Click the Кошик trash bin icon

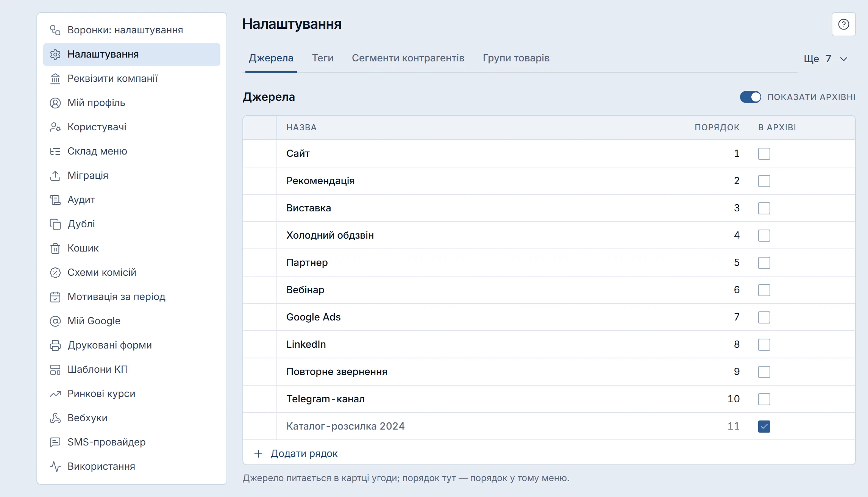(x=55, y=248)
